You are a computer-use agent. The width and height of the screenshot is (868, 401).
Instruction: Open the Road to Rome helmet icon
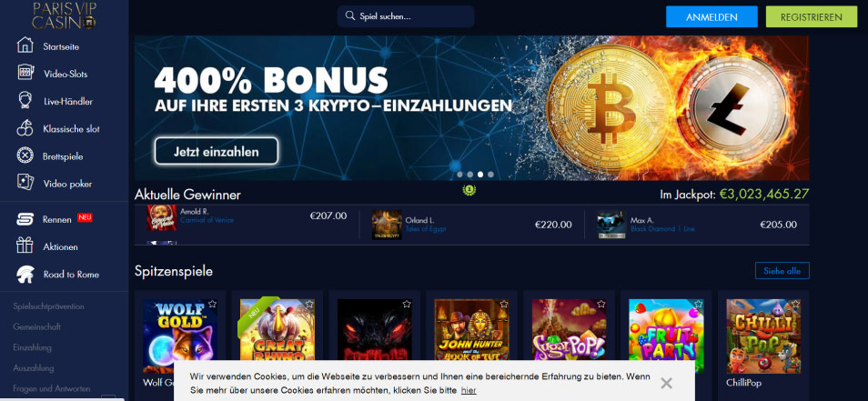(x=25, y=274)
